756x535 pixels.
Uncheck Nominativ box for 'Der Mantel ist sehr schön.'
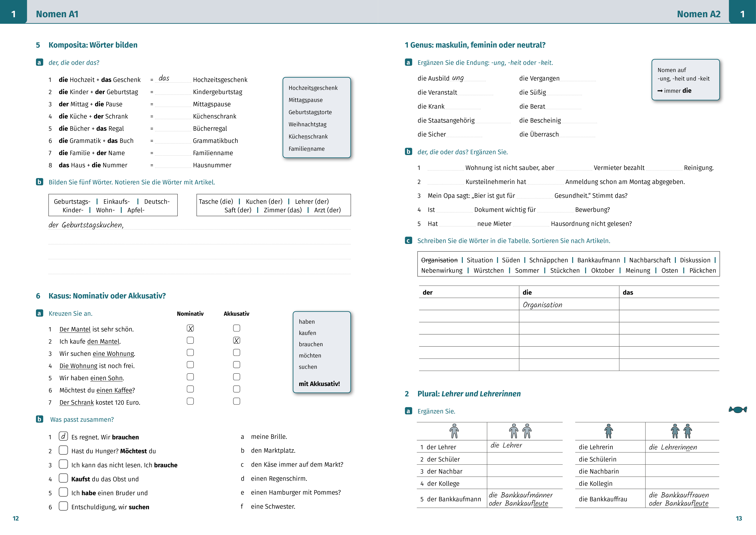coord(190,328)
